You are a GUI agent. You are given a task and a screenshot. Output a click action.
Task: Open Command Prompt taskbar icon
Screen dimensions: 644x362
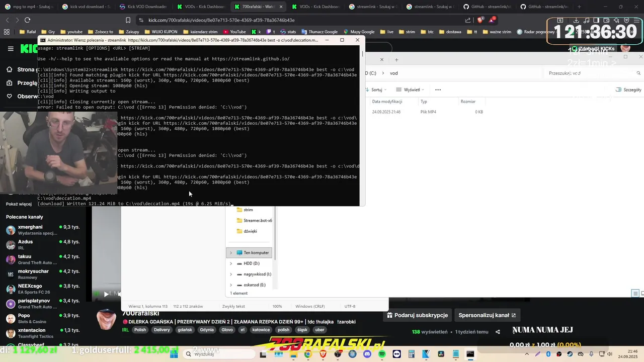point(470,354)
